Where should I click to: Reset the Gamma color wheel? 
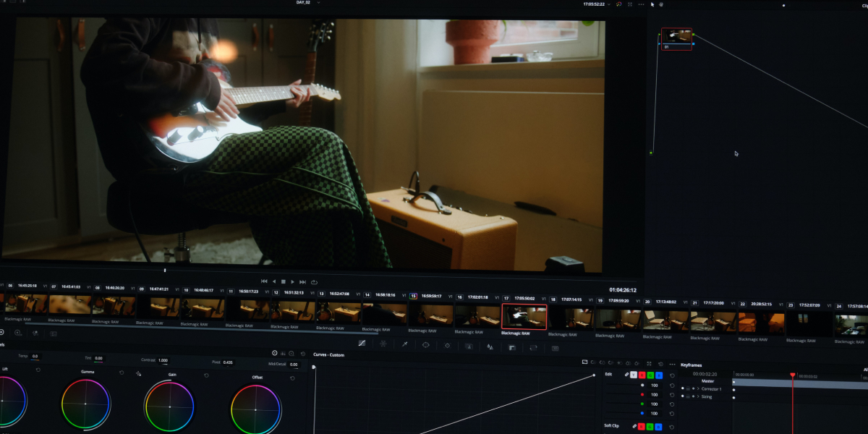point(122,374)
